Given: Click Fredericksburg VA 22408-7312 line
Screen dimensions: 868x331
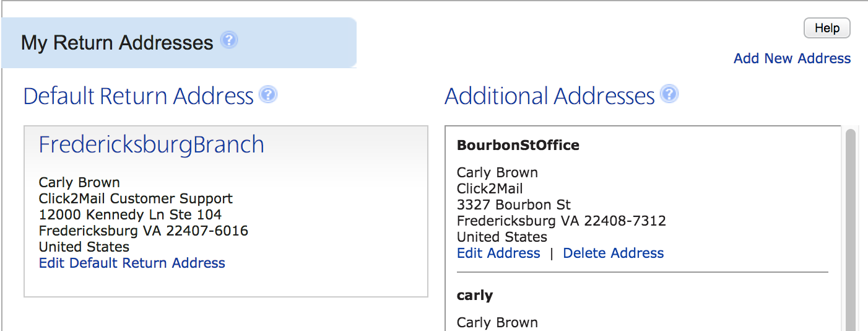Looking at the screenshot, I should coord(562,221).
